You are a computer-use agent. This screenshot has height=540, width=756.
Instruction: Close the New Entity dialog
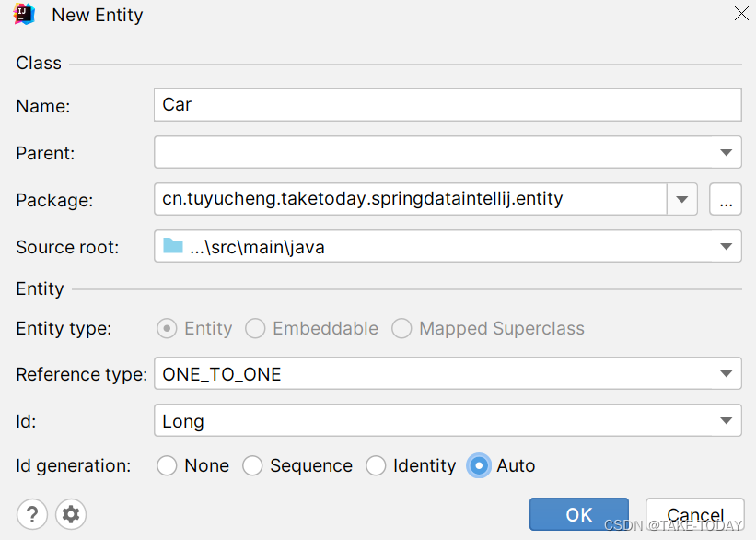(x=740, y=14)
